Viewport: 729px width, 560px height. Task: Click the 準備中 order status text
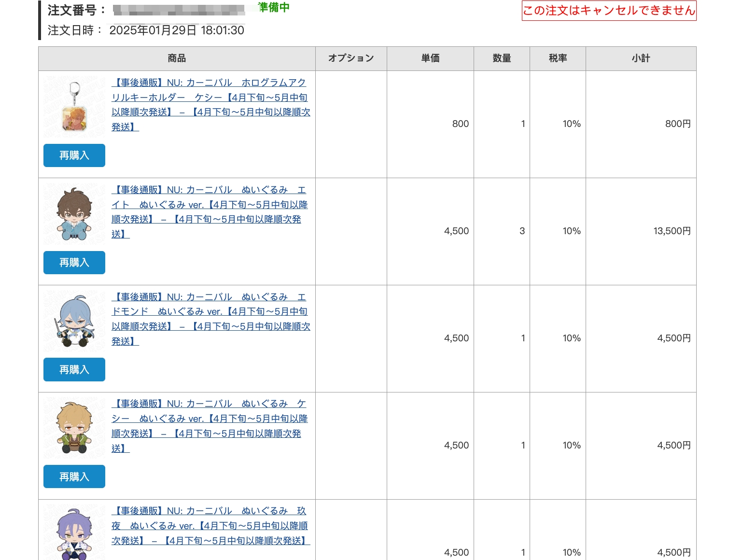[x=274, y=8]
